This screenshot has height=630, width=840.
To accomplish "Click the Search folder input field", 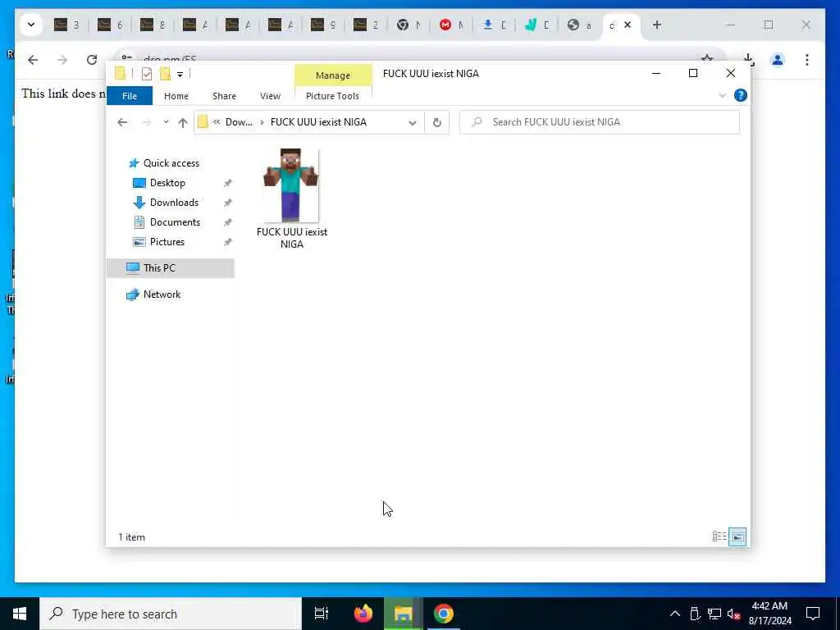I will (x=600, y=122).
